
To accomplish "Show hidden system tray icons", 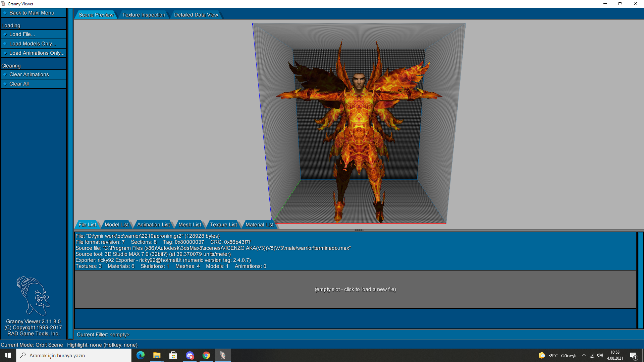I will (584, 356).
